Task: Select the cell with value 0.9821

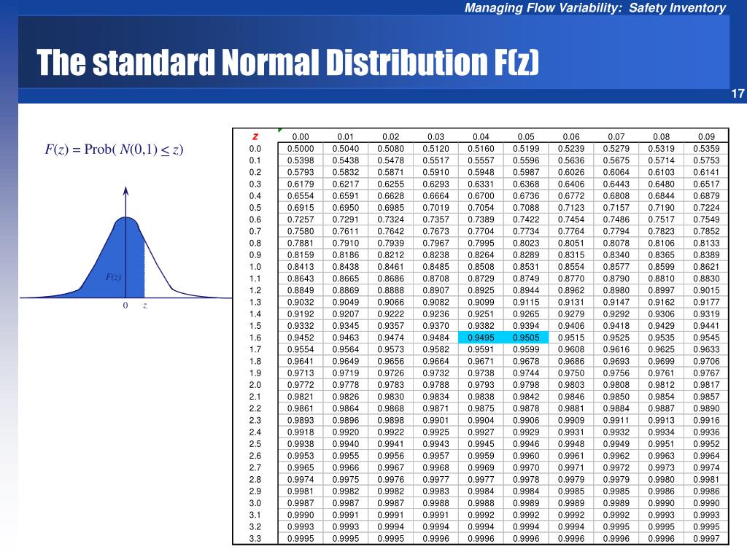Action: click(x=301, y=397)
